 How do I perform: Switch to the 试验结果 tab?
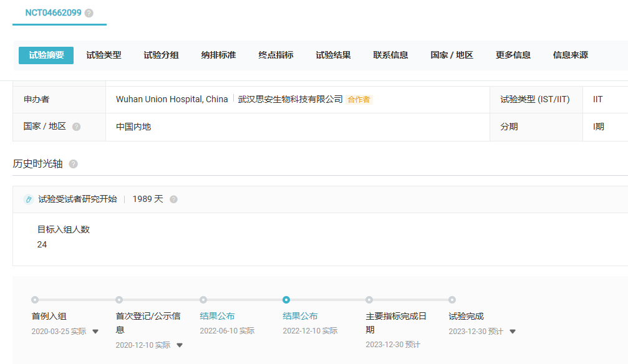coord(333,55)
